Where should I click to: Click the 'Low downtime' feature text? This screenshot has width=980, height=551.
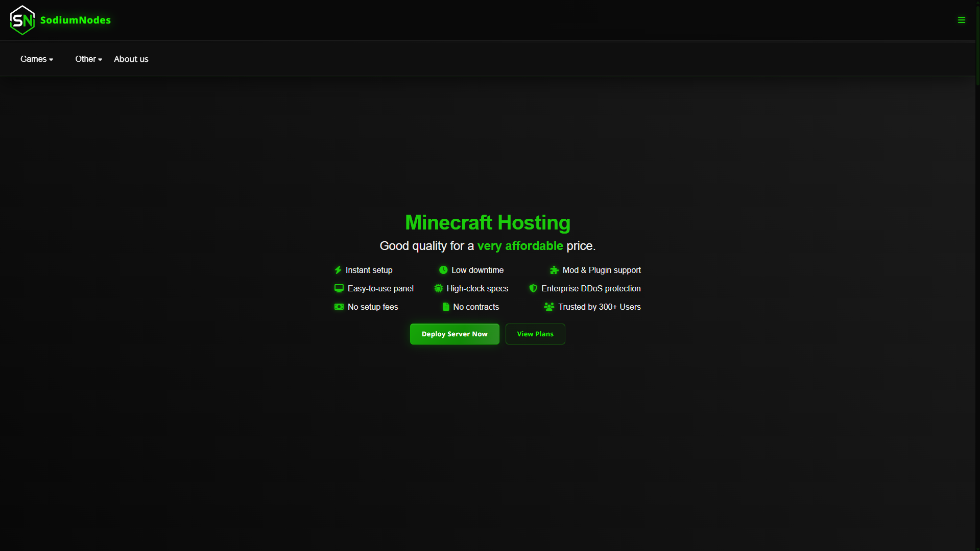(477, 270)
